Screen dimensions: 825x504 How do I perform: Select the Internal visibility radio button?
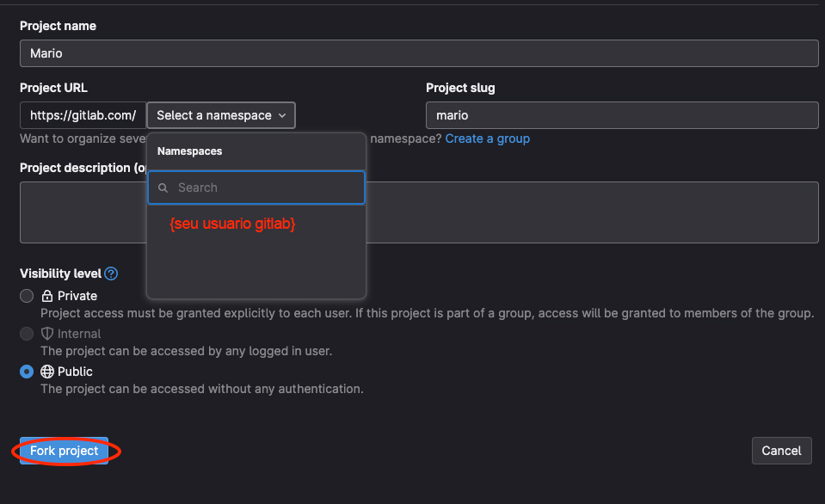click(27, 334)
